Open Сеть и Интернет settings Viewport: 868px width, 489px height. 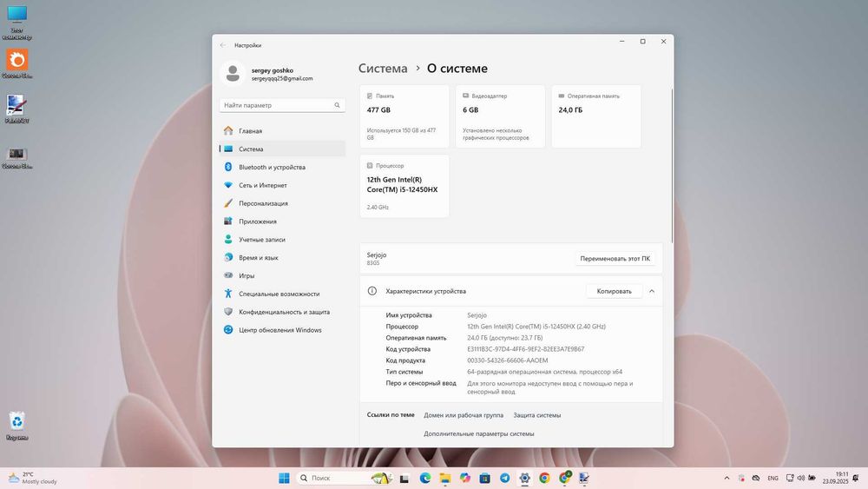click(x=282, y=185)
